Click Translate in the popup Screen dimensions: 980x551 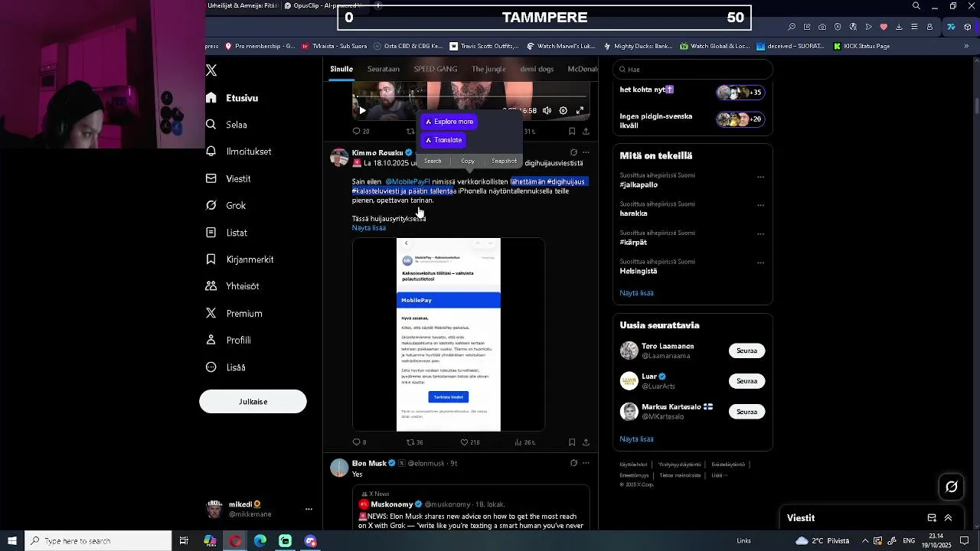443,140
